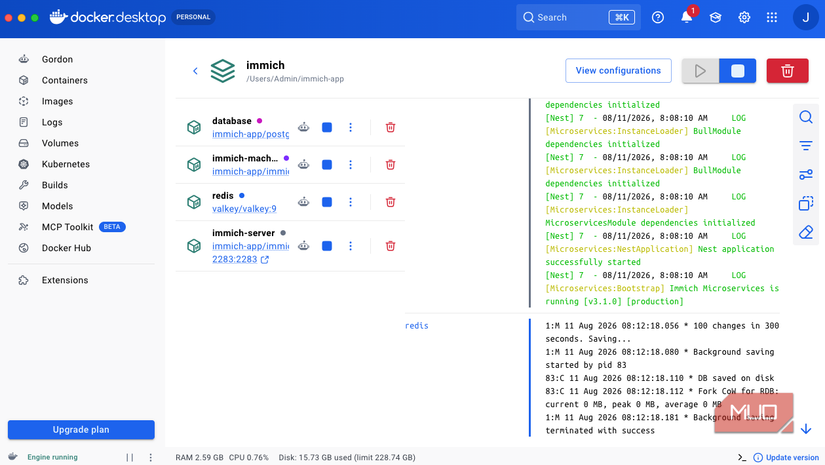Screen dimensions: 825x465
Task: Go to Images in sidebar
Action: [x=57, y=102]
